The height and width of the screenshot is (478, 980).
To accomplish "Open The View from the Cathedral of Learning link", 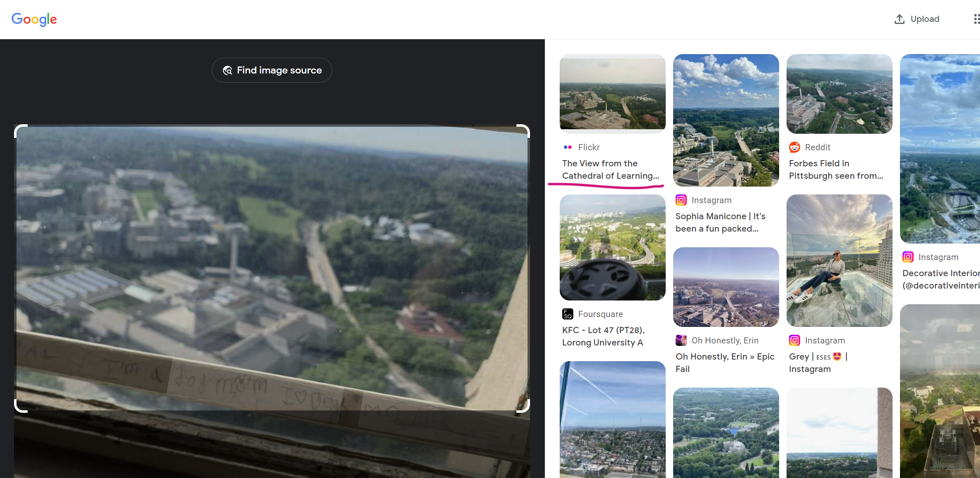I will click(610, 170).
